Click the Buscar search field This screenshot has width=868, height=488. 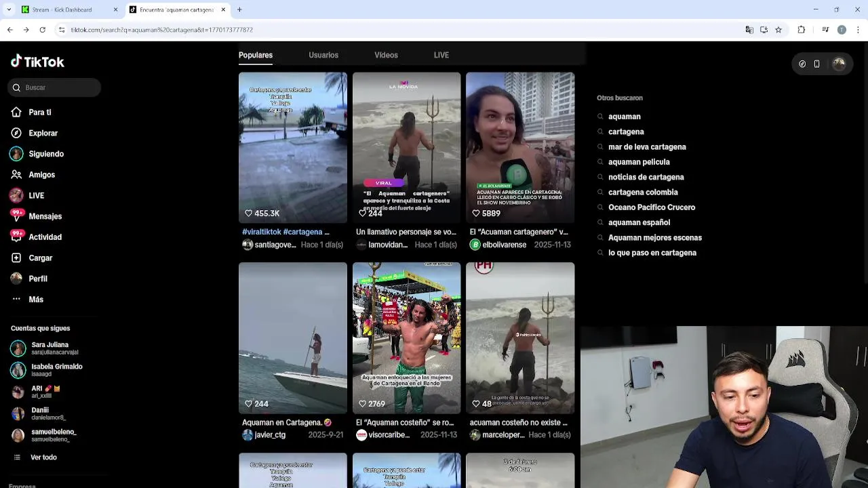point(54,87)
